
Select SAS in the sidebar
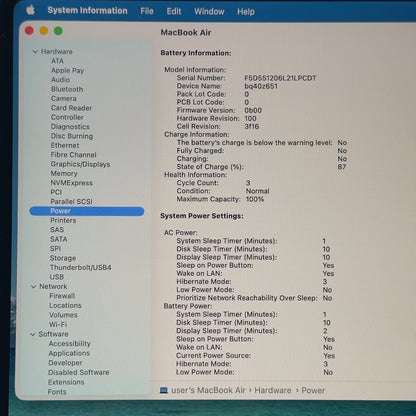pyautogui.click(x=57, y=230)
